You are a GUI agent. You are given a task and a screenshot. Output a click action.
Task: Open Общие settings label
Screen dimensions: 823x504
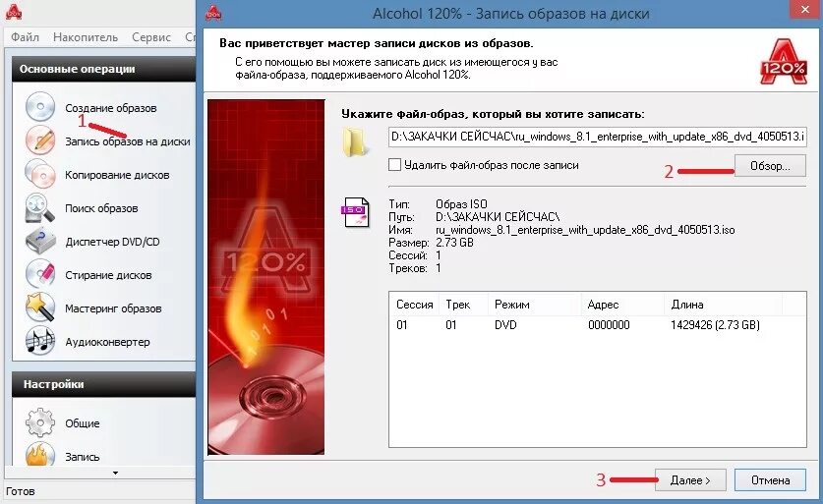tap(82, 423)
